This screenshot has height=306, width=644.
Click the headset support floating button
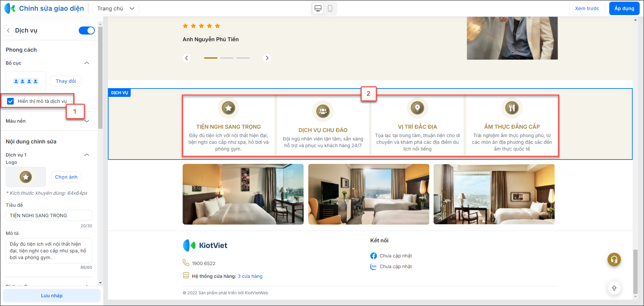tap(614, 259)
